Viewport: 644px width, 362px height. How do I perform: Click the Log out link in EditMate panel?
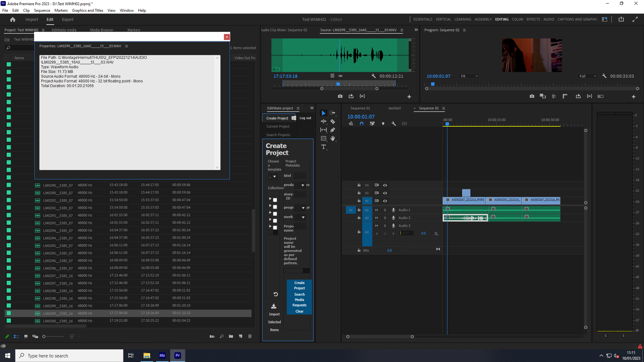[x=305, y=118]
